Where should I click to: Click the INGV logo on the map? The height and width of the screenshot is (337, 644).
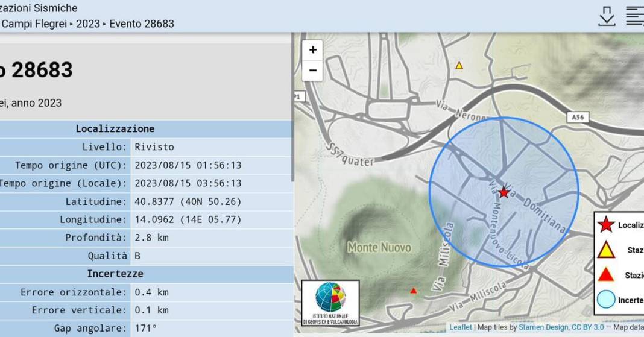tap(330, 303)
